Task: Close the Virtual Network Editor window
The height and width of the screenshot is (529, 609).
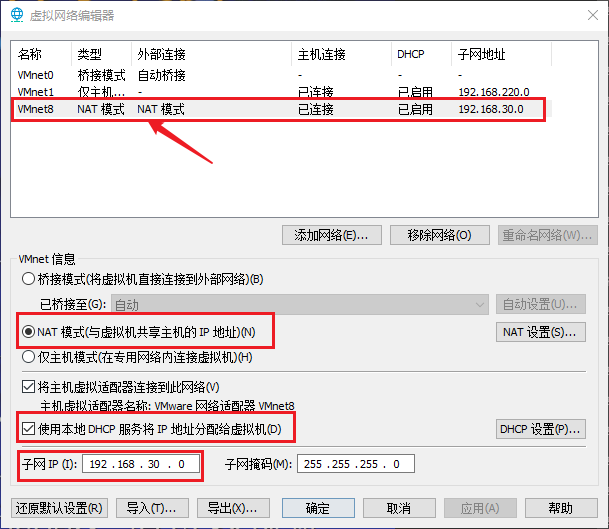Action: click(x=585, y=15)
